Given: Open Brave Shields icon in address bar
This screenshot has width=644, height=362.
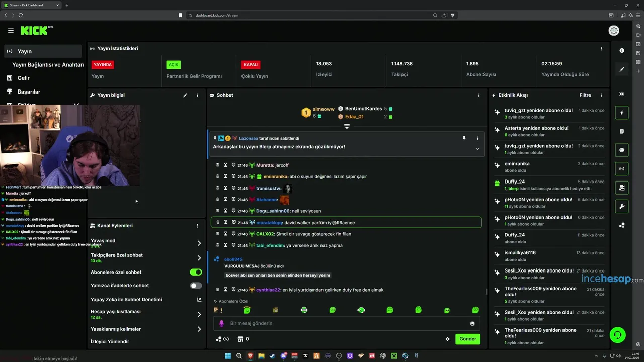Looking at the screenshot, I should coord(452,15).
